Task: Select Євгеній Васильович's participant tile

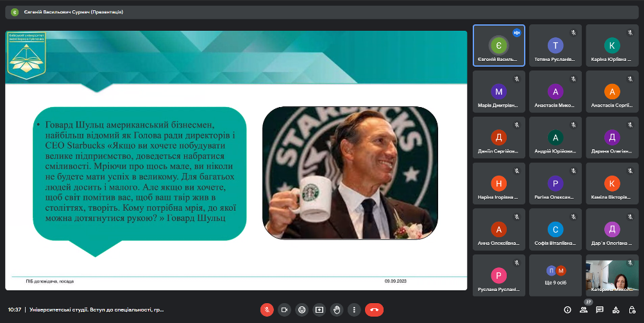Action: point(498,46)
